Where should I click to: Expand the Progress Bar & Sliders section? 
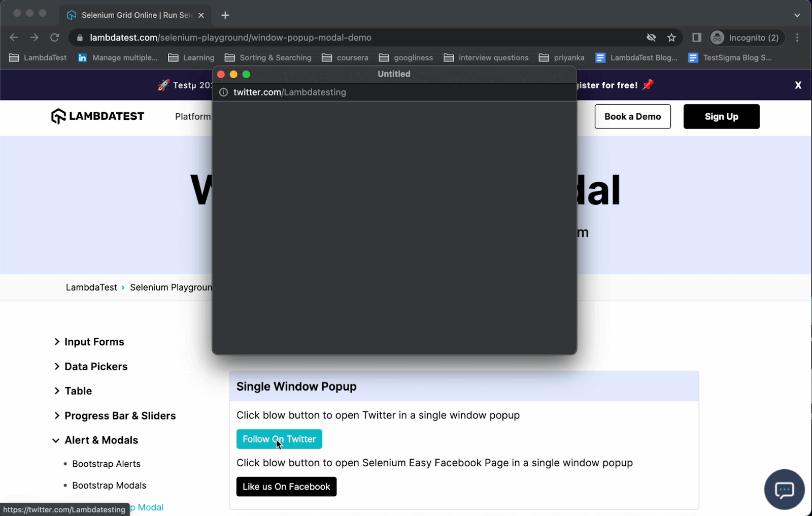[x=115, y=416]
